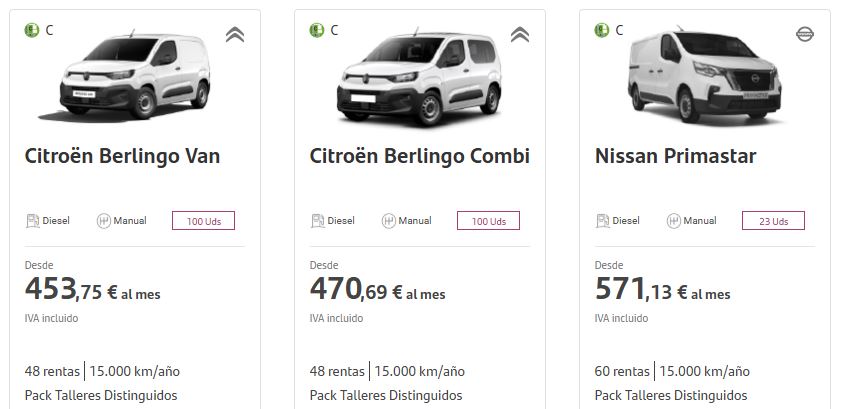
Task: Click the green C eco label on Berlingo Combi
Action: click(317, 30)
